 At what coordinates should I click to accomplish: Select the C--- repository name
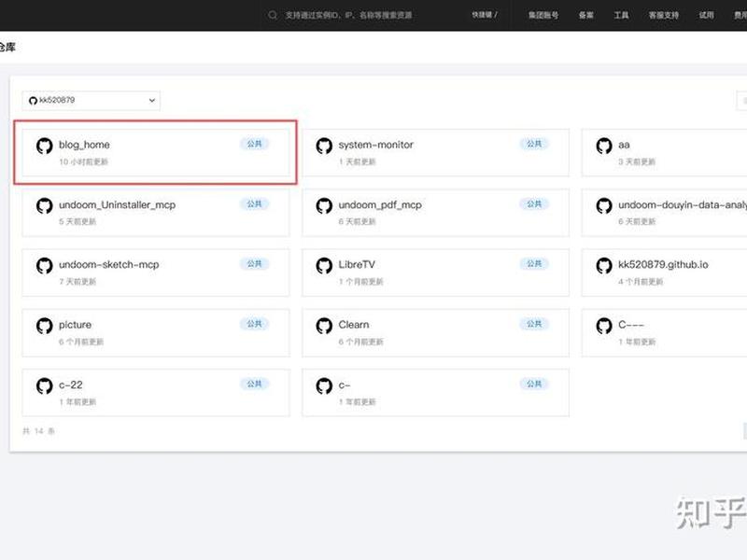coord(631,325)
